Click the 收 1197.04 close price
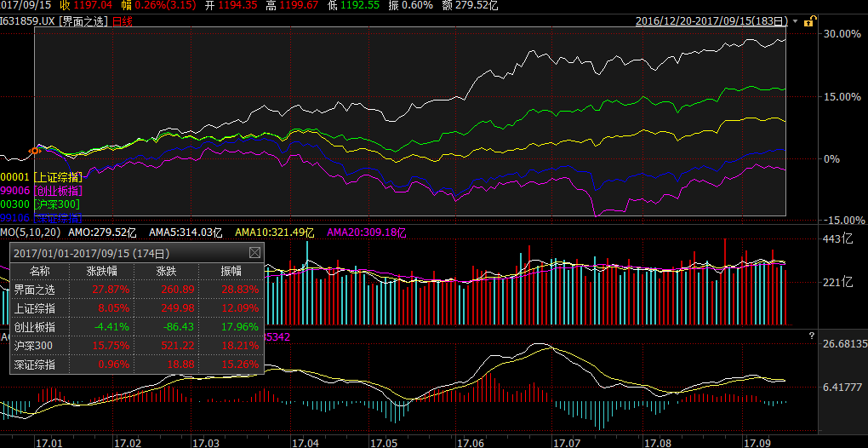 (x=86, y=6)
